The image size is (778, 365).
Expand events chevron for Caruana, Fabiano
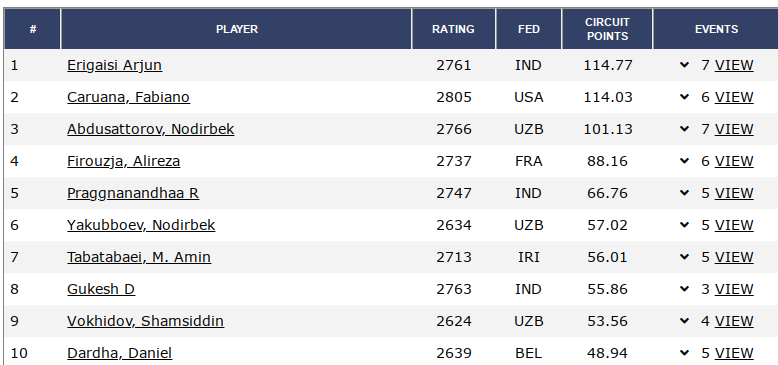click(x=685, y=97)
